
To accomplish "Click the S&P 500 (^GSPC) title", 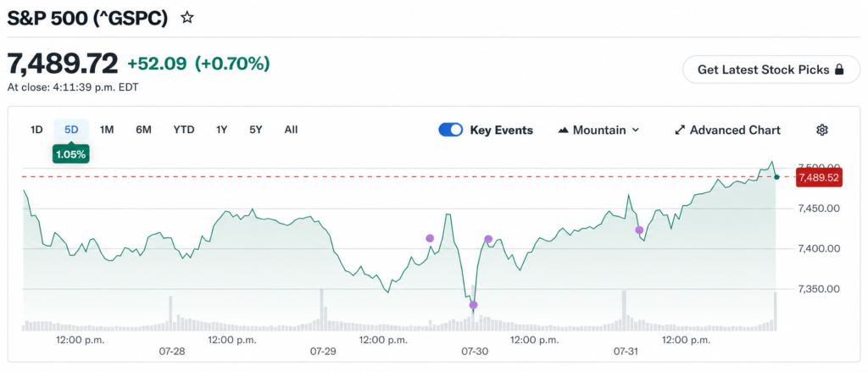I will (x=87, y=18).
